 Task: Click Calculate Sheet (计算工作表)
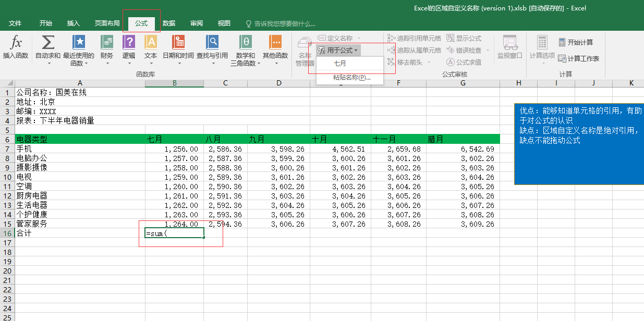point(579,58)
